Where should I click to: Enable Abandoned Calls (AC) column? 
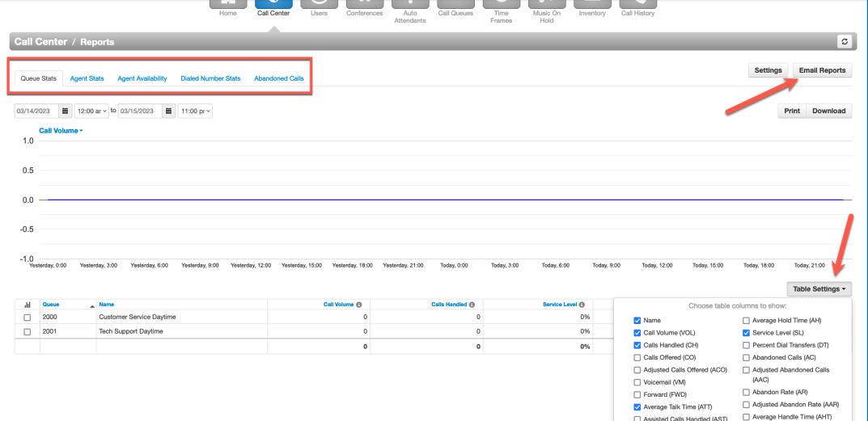click(x=746, y=357)
